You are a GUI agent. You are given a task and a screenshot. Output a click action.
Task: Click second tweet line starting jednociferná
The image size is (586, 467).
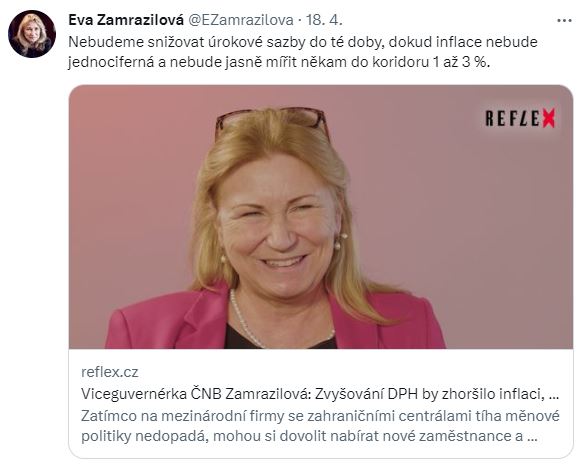[x=279, y=62]
